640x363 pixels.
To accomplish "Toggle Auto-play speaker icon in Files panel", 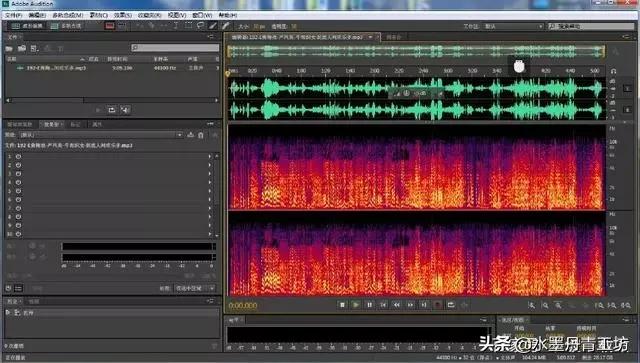I will coord(125,110).
